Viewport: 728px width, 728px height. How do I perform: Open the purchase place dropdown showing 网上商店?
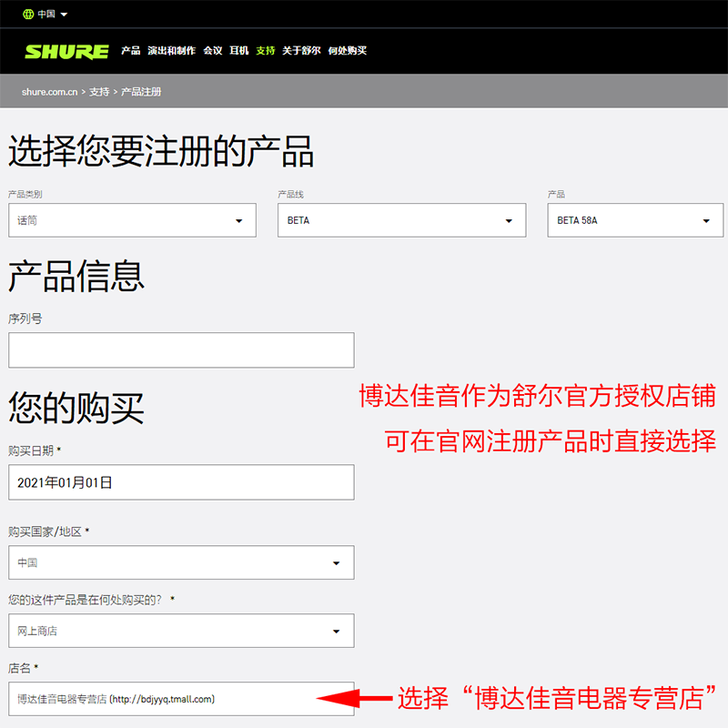pyautogui.click(x=181, y=631)
